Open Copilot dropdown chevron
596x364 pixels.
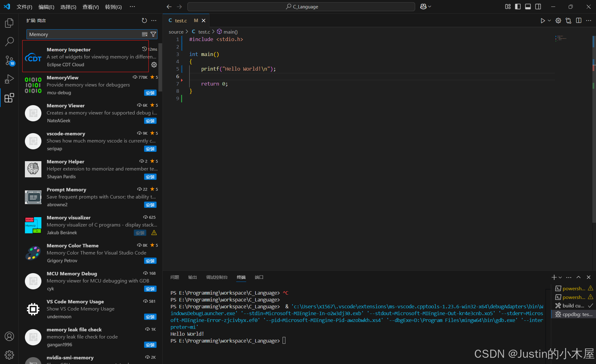pyautogui.click(x=430, y=7)
